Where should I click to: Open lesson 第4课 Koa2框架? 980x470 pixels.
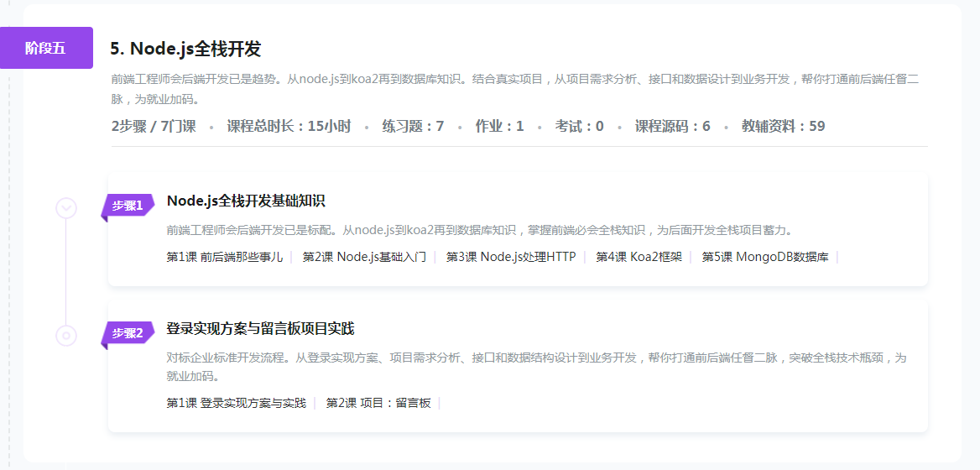[x=639, y=257]
